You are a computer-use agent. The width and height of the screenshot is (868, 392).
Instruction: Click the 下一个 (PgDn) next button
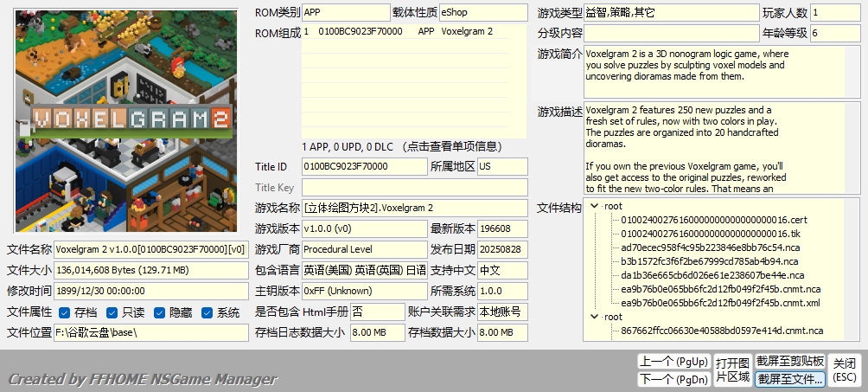tap(673, 379)
